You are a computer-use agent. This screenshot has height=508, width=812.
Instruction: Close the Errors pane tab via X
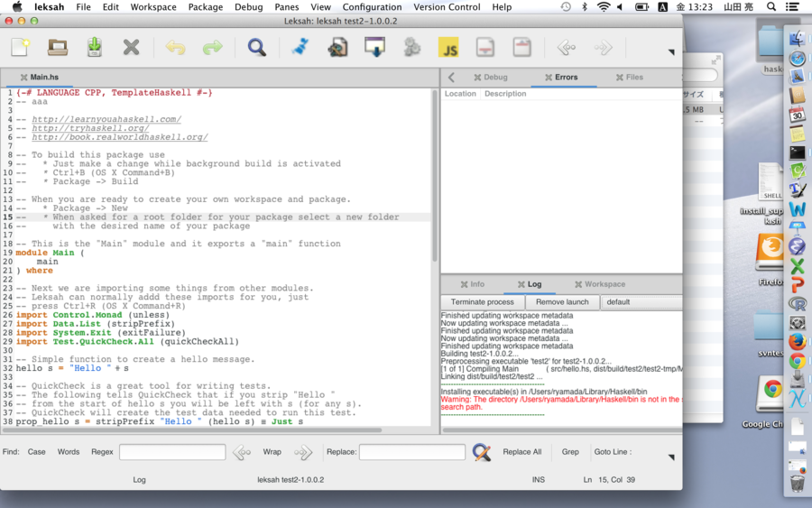click(549, 78)
